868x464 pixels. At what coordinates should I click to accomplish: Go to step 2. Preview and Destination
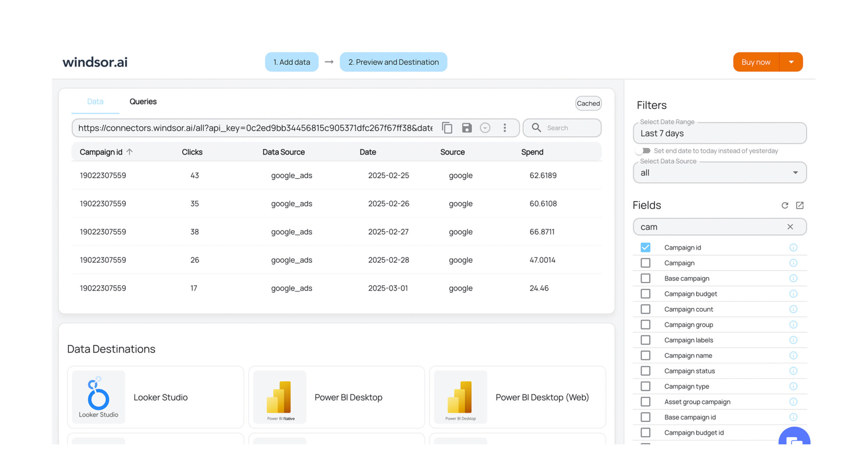[393, 62]
